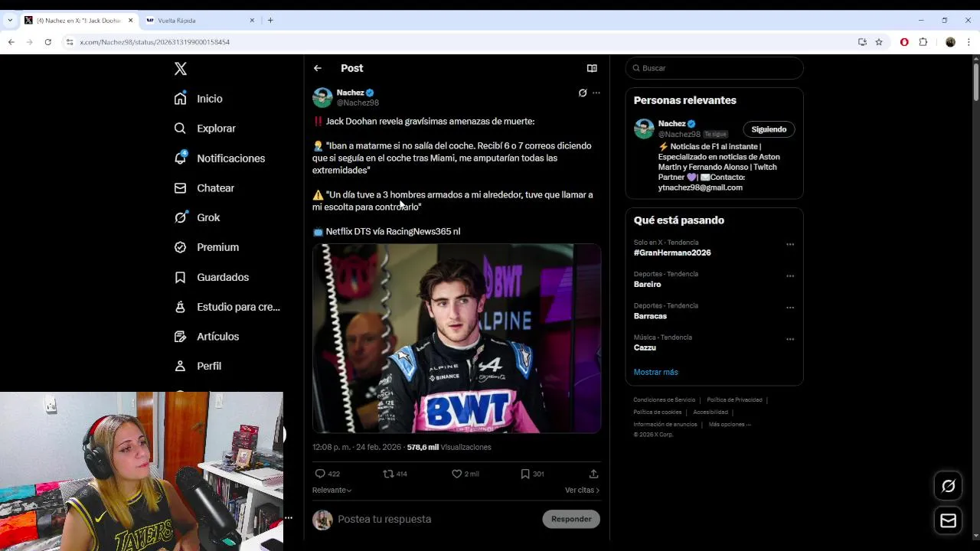Open Barracas trend

[650, 316]
